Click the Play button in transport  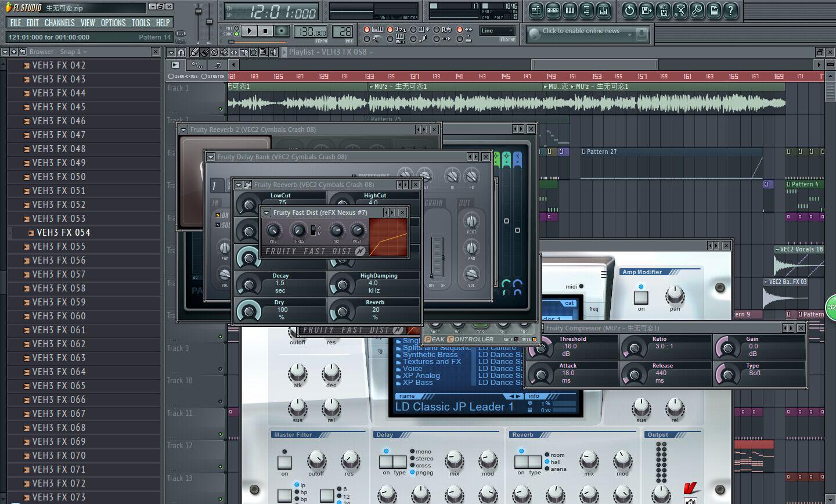coord(248,31)
